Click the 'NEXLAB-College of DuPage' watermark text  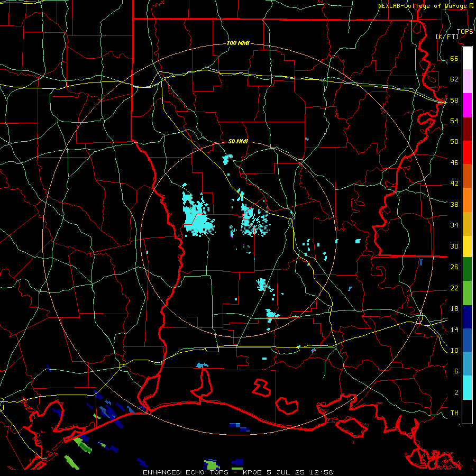tap(422, 6)
